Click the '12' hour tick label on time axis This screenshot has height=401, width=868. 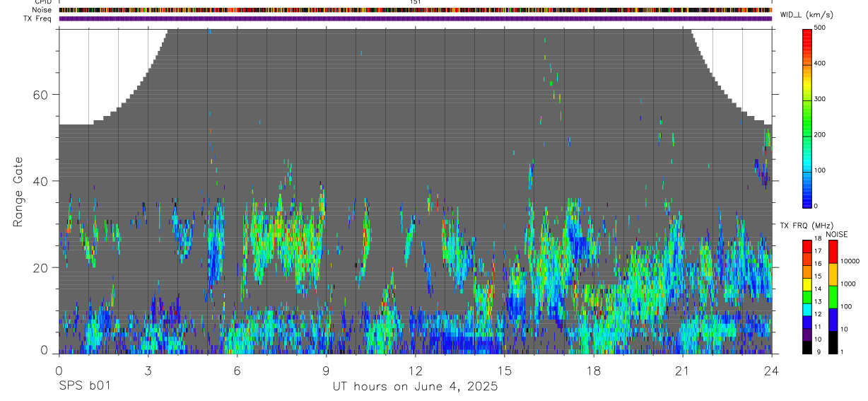tap(416, 371)
